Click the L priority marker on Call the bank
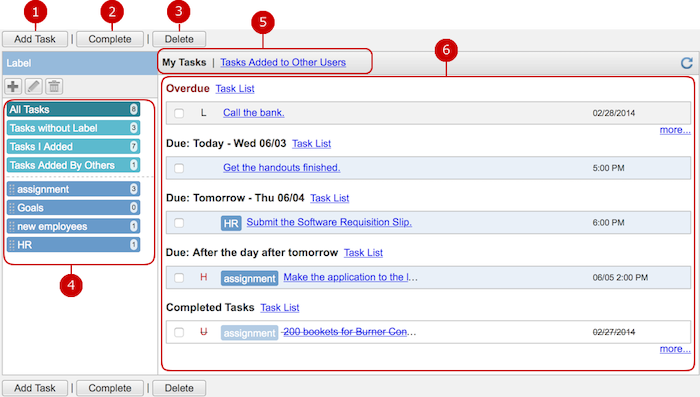 click(x=204, y=113)
